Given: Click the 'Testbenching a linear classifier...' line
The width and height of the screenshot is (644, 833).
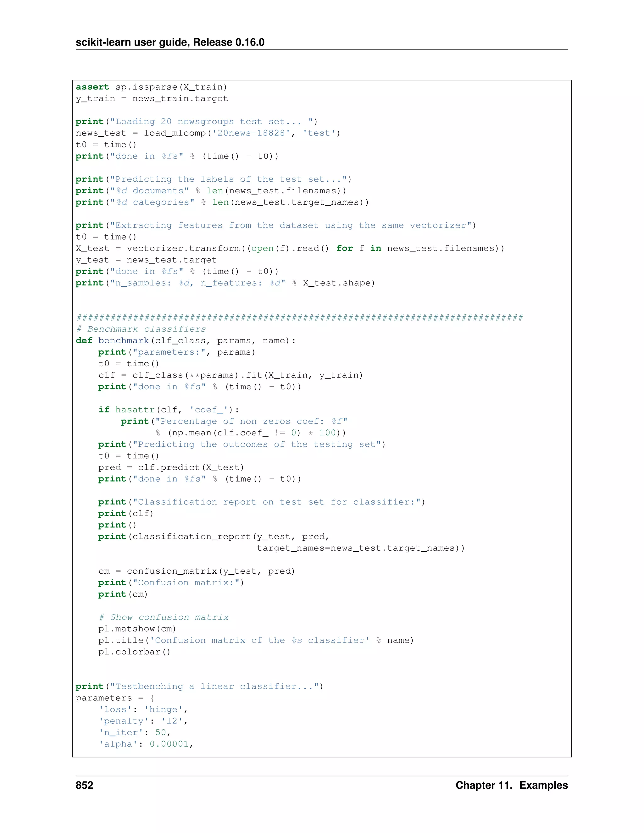Looking at the screenshot, I should [x=200, y=687].
